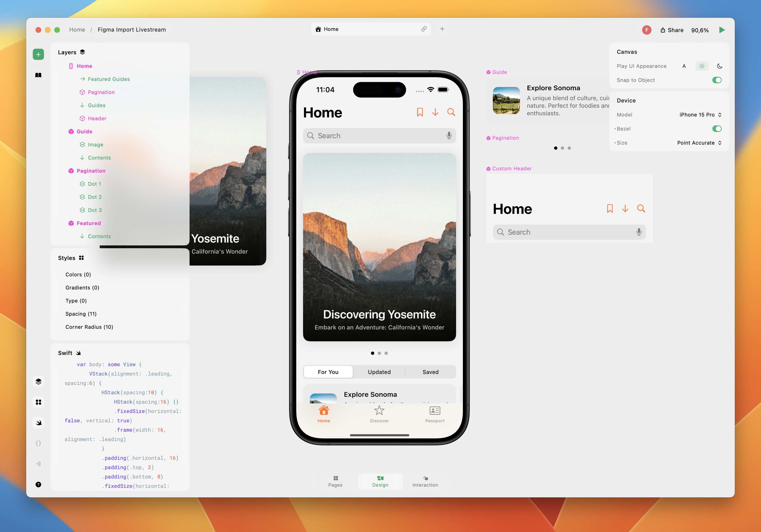The width and height of the screenshot is (761, 532).
Task: Go to Home breadcrumb link
Action: click(x=77, y=29)
